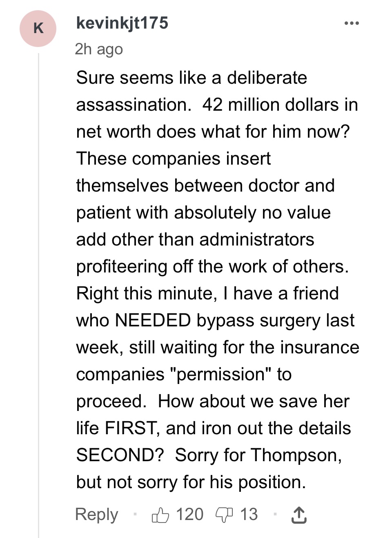This screenshot has height=538, width=392.
Task: Collapse the thread using the vertical line
Action: point(39,295)
